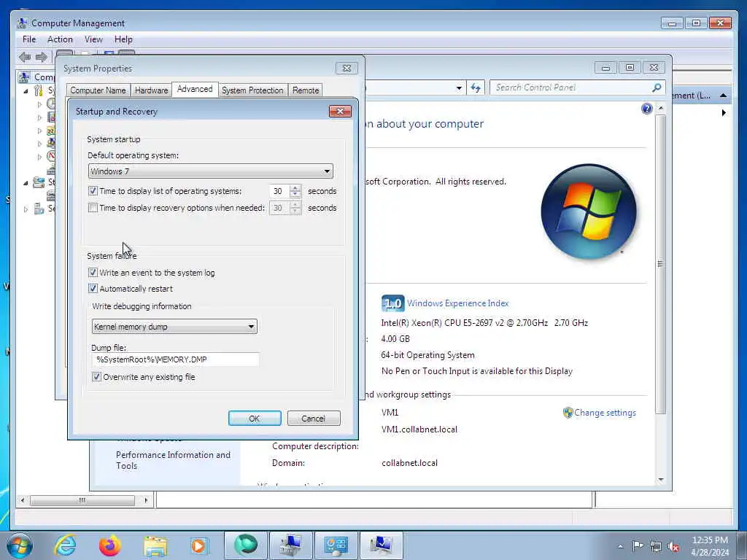
Task: Click the Back arrow in Computer Management toolbar
Action: pos(25,57)
